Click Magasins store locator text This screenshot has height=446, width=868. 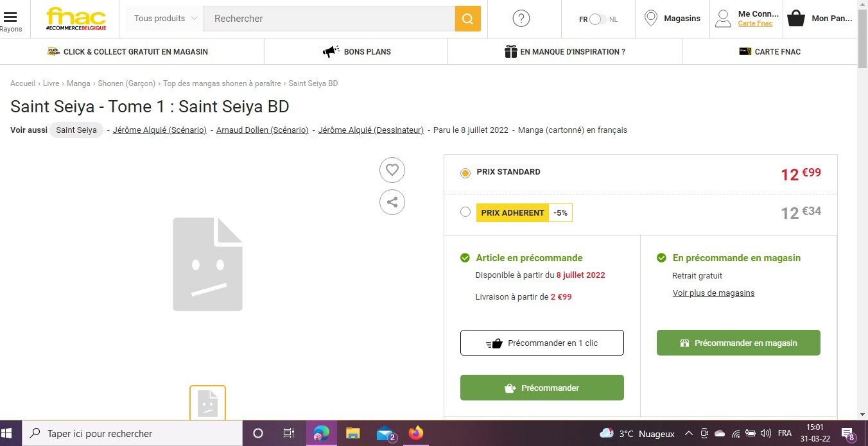[682, 19]
